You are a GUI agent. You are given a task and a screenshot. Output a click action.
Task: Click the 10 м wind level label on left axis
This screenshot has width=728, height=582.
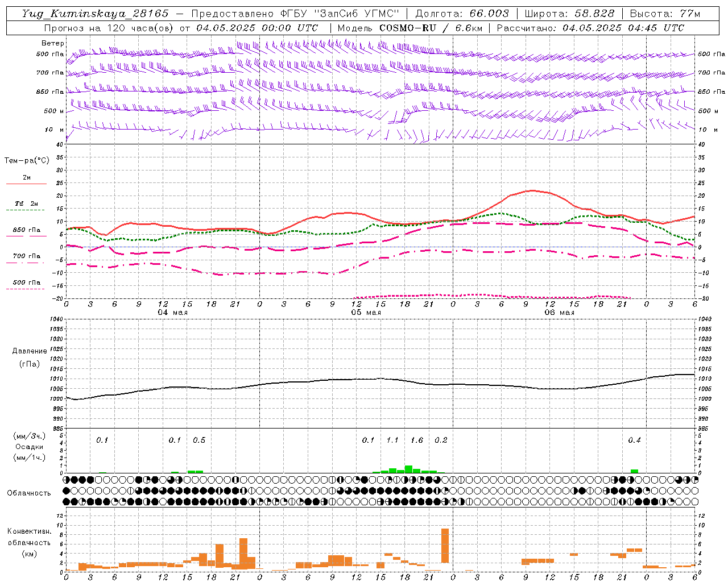(54, 130)
